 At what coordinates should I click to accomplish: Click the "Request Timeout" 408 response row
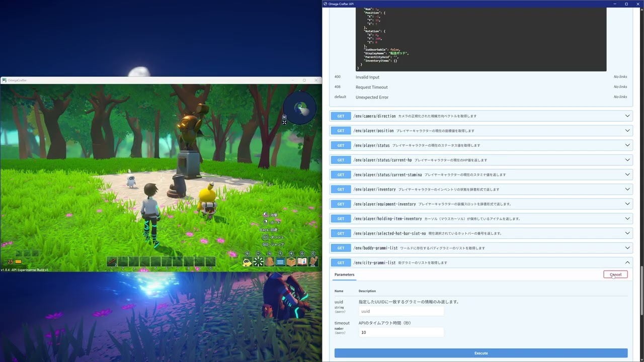(481, 87)
